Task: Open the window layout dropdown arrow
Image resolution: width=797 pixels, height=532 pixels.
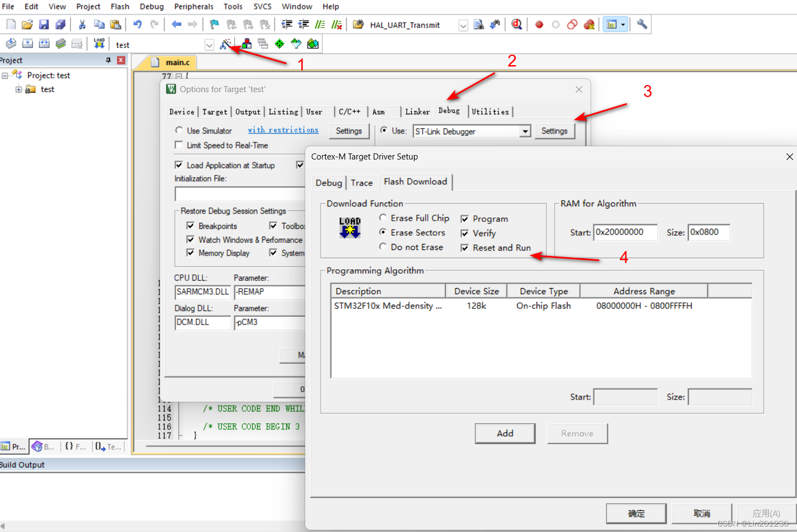Action: (623, 25)
